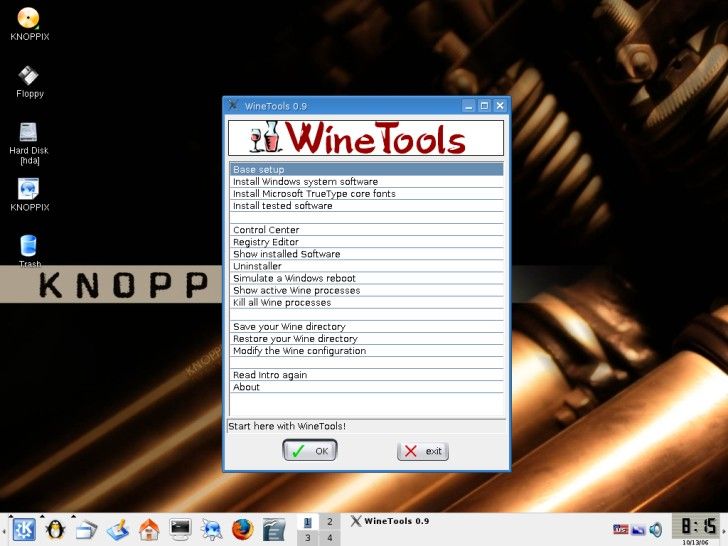The width and height of the screenshot is (728, 546).
Task: Click the show desktop icon in the panel
Action: coord(118,529)
